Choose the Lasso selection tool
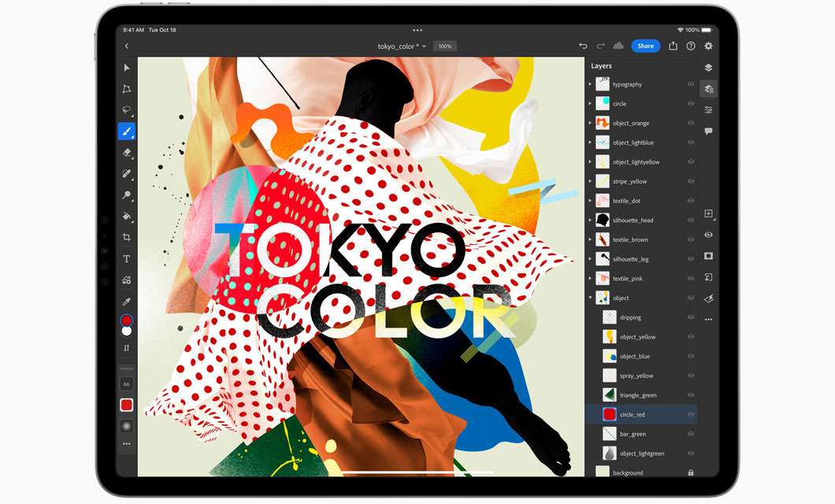Image resolution: width=835 pixels, height=504 pixels. [x=126, y=110]
